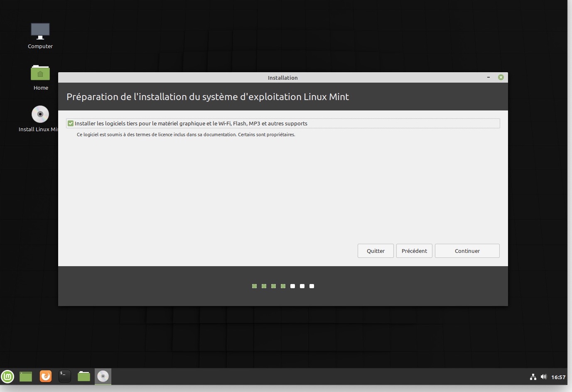This screenshot has width=572, height=392.
Task: Click the first white step progress dot
Action: [x=292, y=286]
